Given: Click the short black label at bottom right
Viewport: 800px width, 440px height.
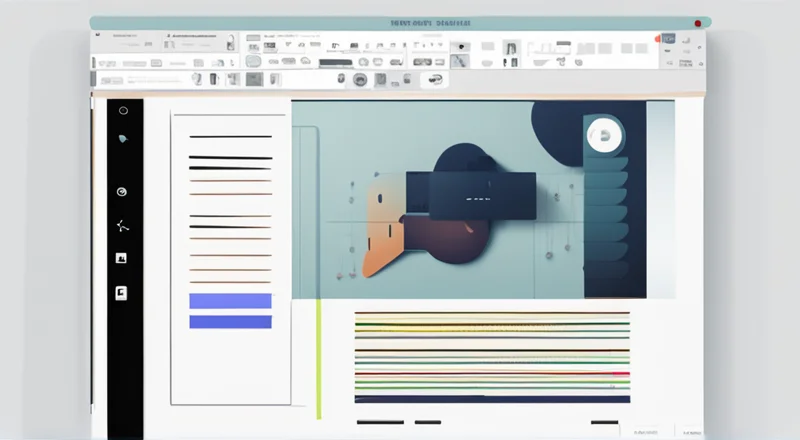Looking at the screenshot, I should point(605,422).
